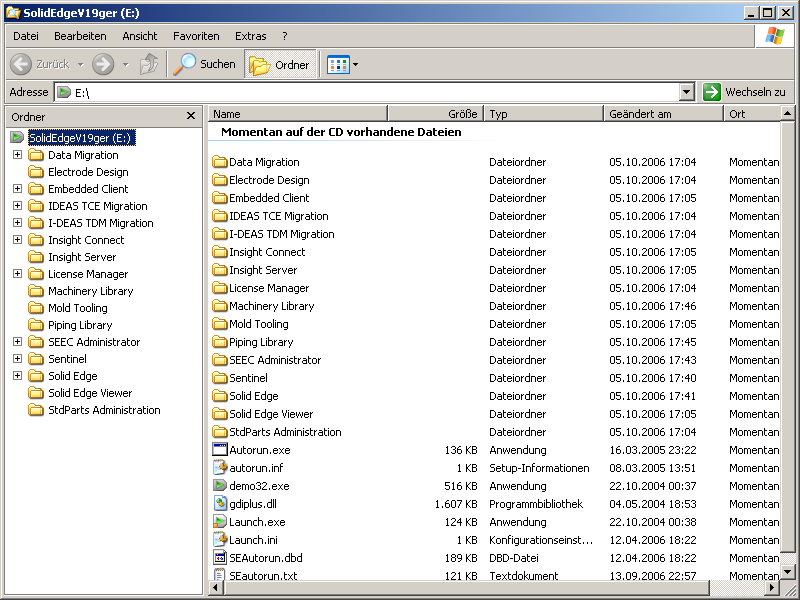Open the Suchen search tool
Screen dimensions: 800x600
point(205,64)
